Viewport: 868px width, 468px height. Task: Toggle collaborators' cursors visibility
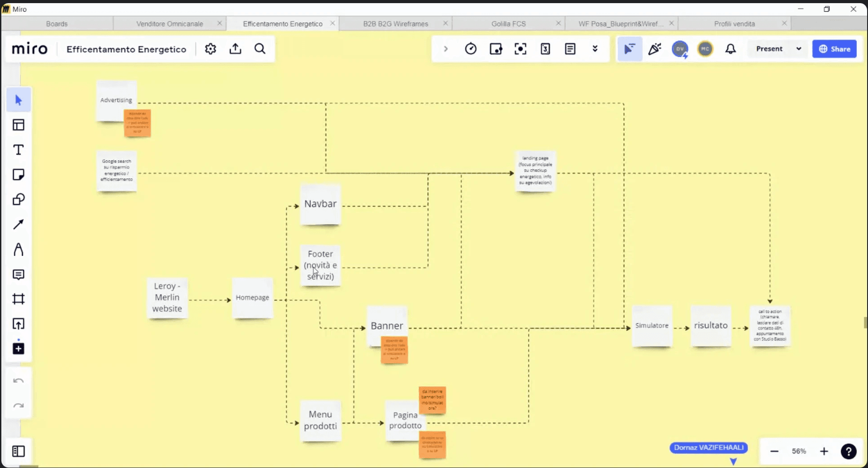(x=630, y=49)
